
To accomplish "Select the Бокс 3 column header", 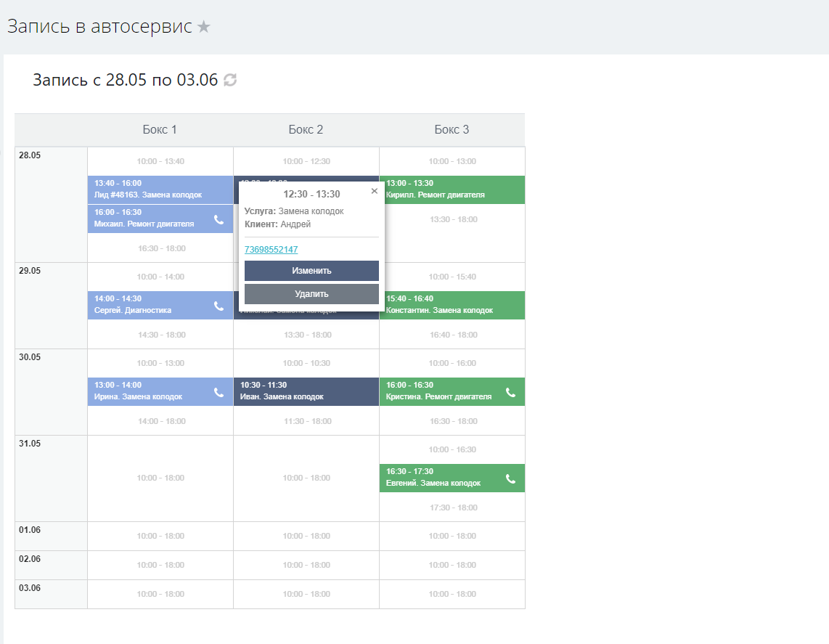I will coord(452,130).
